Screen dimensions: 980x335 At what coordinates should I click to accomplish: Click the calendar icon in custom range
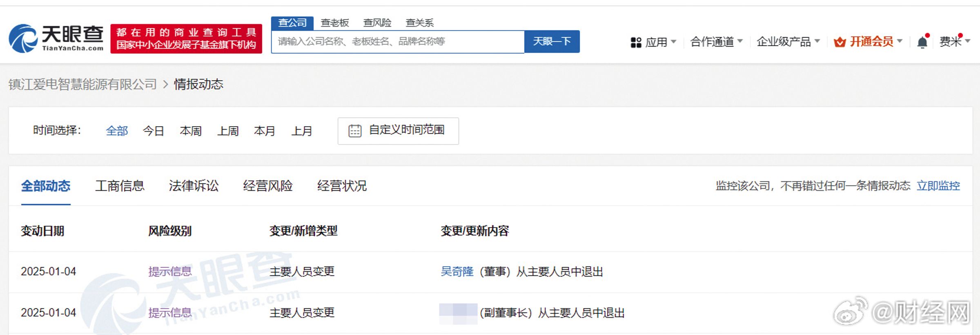point(355,131)
